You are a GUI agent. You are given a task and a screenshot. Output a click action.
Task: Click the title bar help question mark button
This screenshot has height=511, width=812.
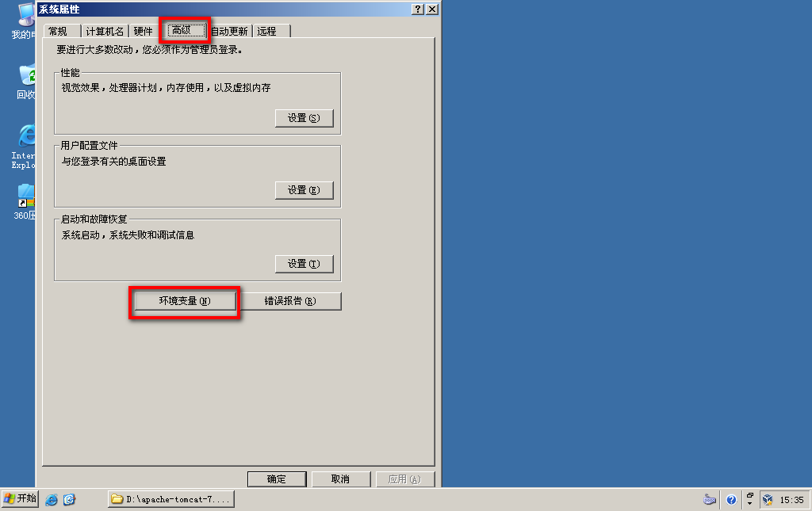click(417, 10)
